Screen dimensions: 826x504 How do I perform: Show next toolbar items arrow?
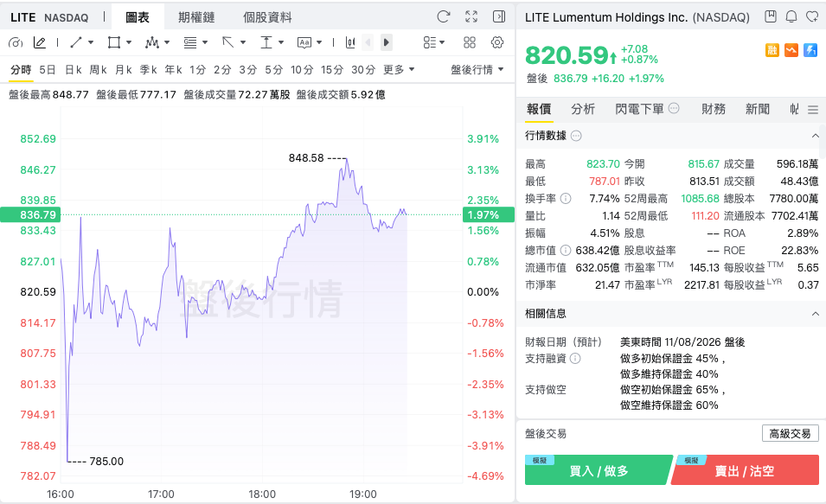tap(386, 42)
